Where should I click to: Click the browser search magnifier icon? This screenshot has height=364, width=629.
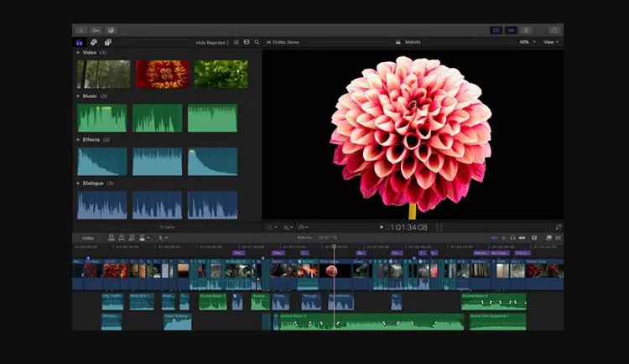coord(256,42)
